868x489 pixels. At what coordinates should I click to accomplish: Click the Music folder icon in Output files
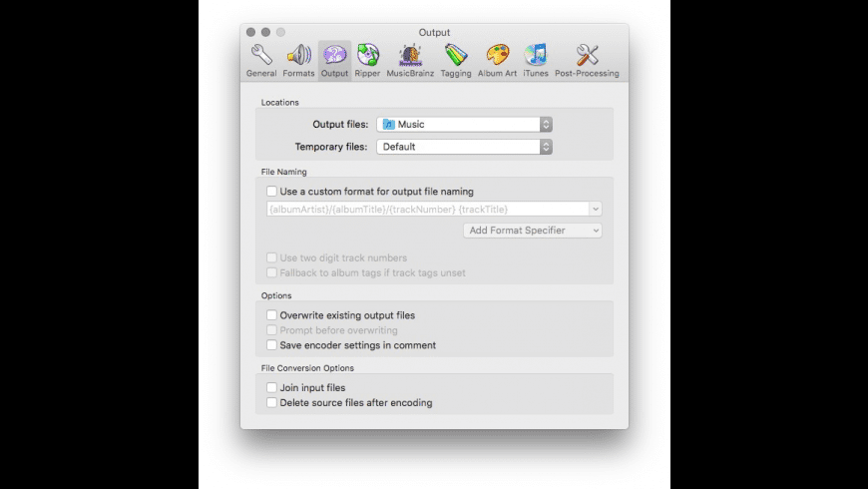tap(389, 124)
